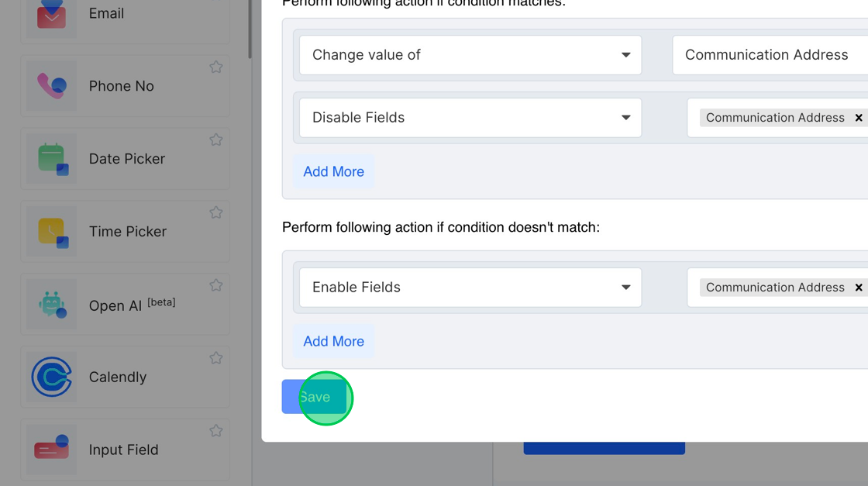Image resolution: width=868 pixels, height=486 pixels.
Task: Save the conditional logic settings
Action: click(314, 397)
